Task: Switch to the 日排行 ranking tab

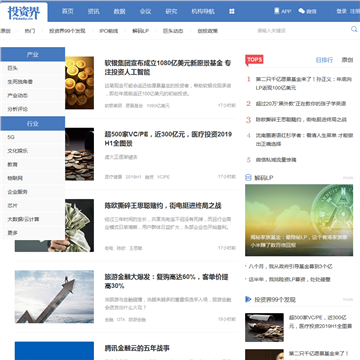Action: (324, 60)
